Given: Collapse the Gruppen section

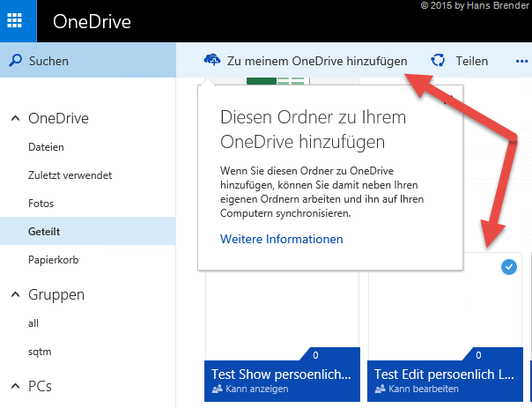Looking at the screenshot, I should [15, 294].
